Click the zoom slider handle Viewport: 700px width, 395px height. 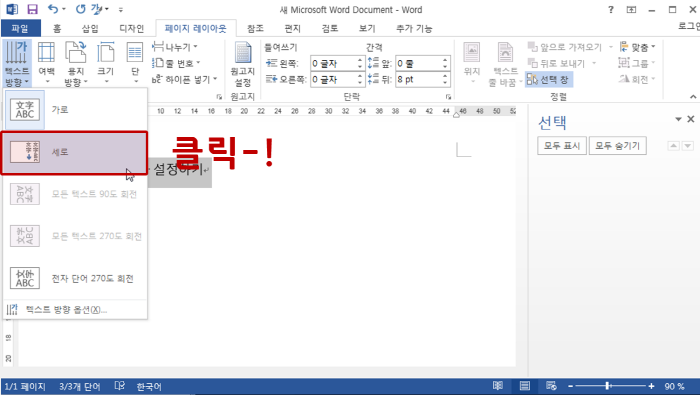coord(608,386)
